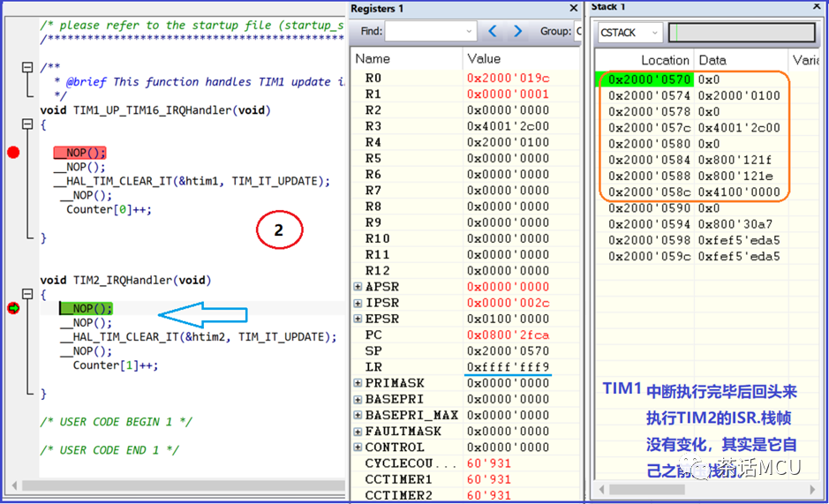
Task: Expand the BASEPRI_MAX register
Action: click(358, 415)
